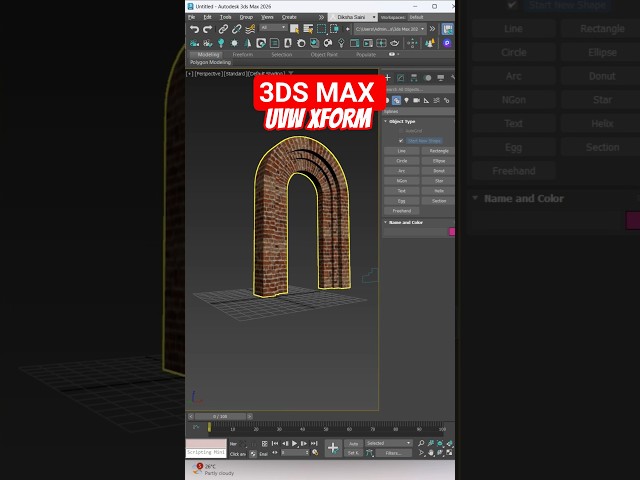Viewport: 640px width, 480px height.
Task: Click the Pan View hand icon
Action: [431, 453]
